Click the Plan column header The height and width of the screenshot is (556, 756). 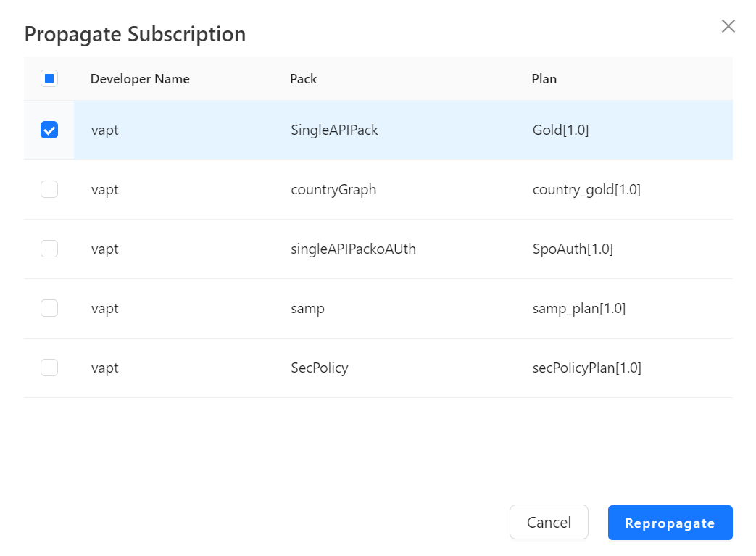click(544, 79)
